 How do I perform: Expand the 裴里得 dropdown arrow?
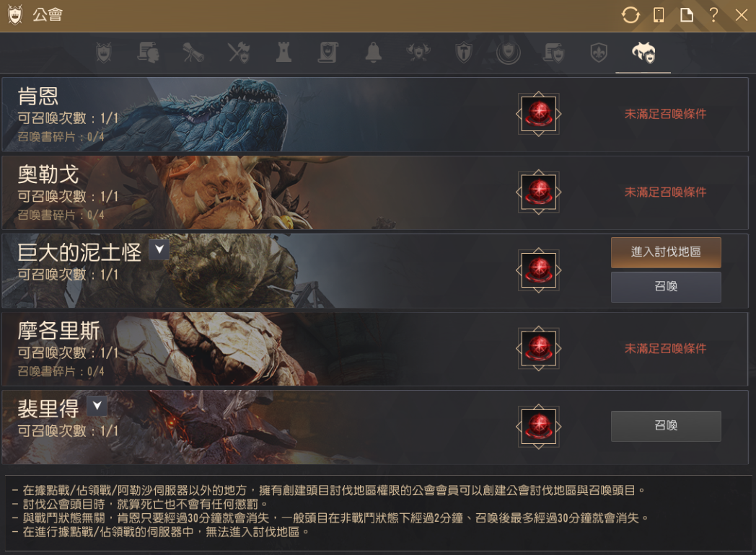tap(97, 406)
